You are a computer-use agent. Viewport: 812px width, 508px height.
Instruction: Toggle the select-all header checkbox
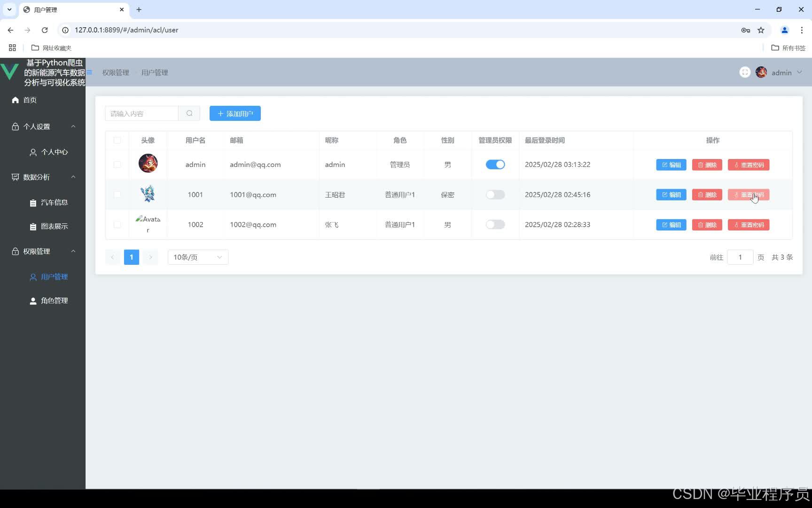click(x=117, y=140)
